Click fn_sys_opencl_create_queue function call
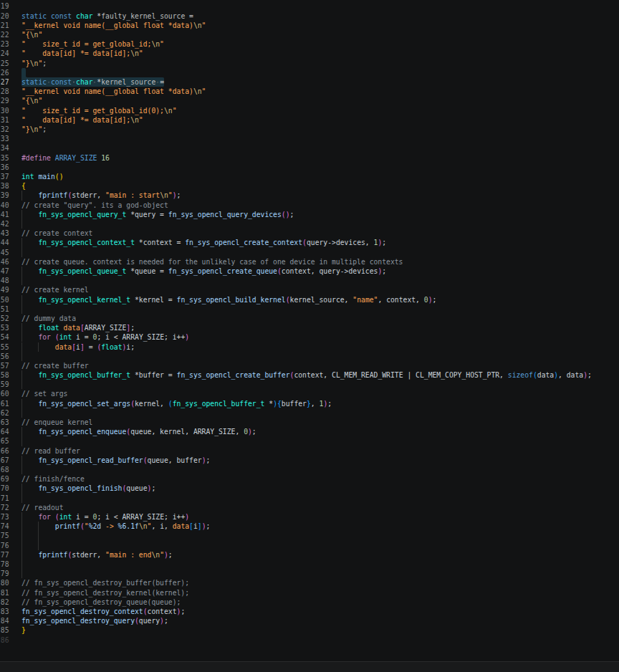This screenshot has width=619, height=672. pos(223,272)
